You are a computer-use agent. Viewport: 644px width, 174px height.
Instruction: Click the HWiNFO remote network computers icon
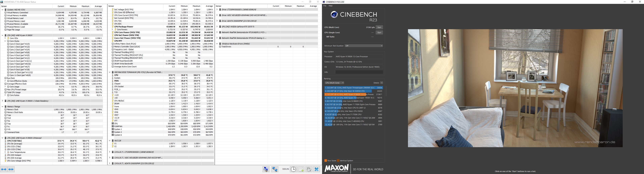275,169
